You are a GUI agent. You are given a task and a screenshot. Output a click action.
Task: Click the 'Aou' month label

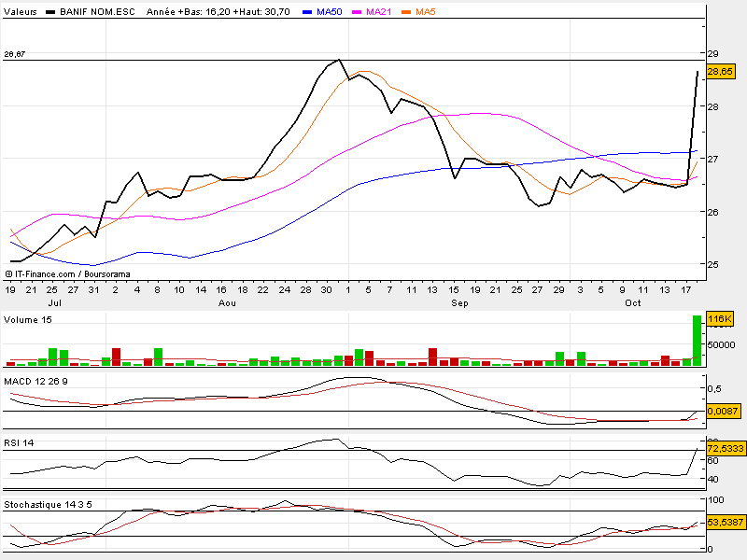[x=227, y=303]
